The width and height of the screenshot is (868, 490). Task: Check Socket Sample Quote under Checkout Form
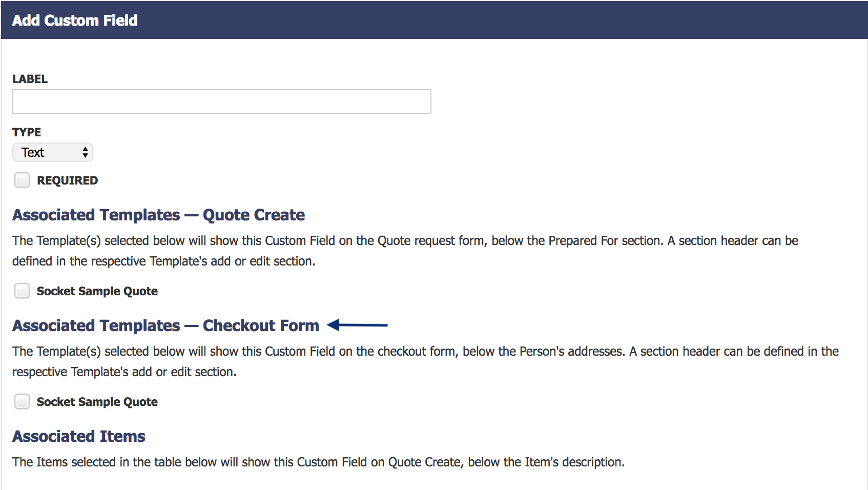point(22,401)
